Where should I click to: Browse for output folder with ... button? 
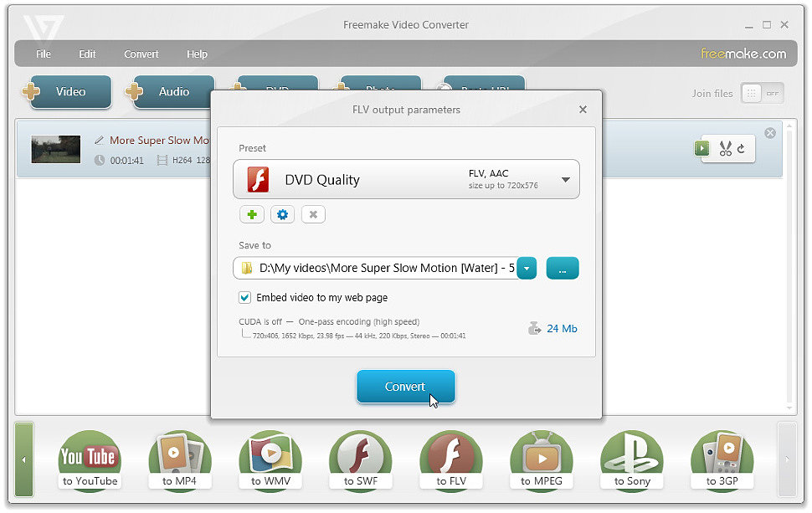coord(563,268)
